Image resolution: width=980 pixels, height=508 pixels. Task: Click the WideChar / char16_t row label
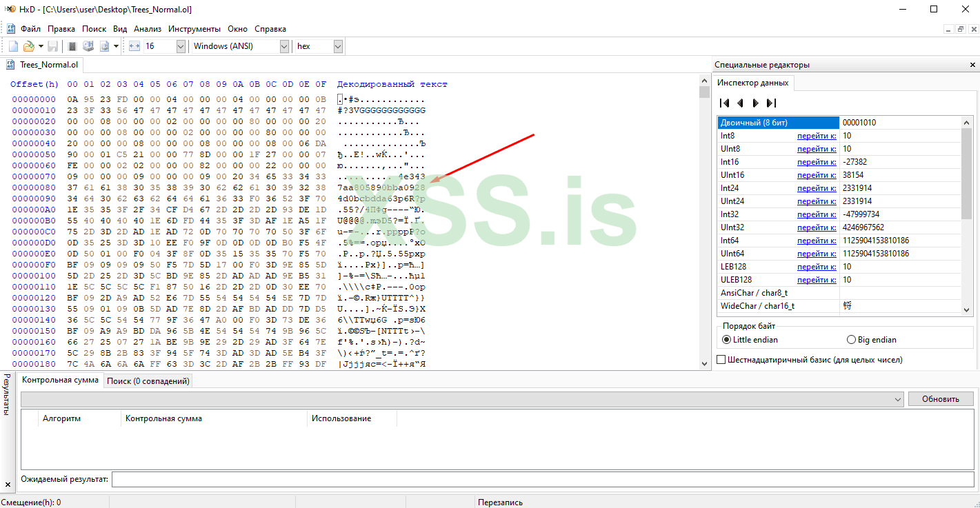coord(757,306)
